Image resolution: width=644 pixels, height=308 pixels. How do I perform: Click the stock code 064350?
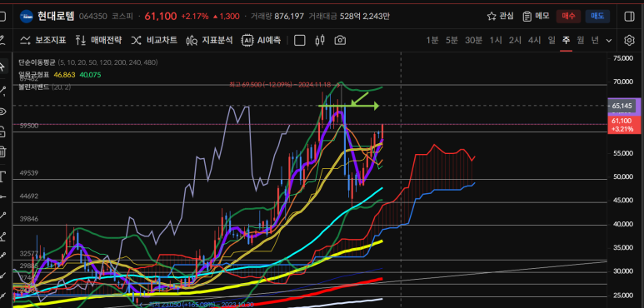click(x=92, y=17)
